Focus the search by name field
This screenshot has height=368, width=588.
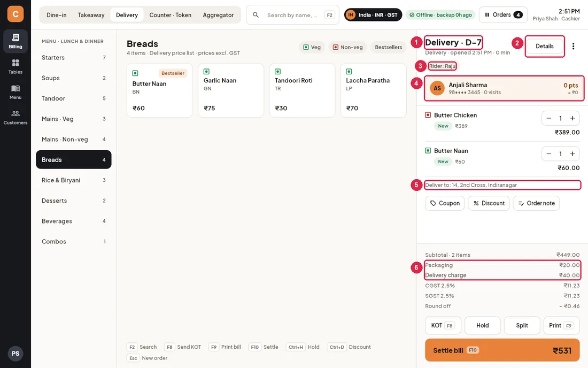pyautogui.click(x=292, y=15)
